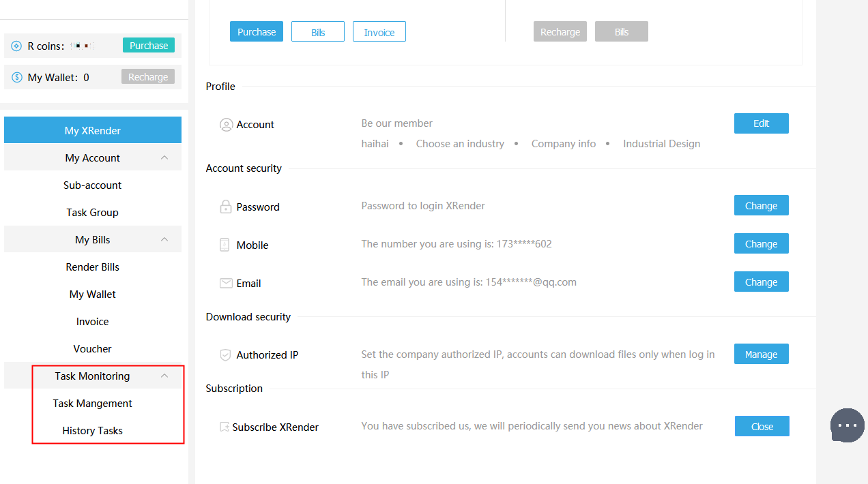Screen dimensions: 868x484
Task: Click the Mobile phone icon
Action: click(225, 245)
